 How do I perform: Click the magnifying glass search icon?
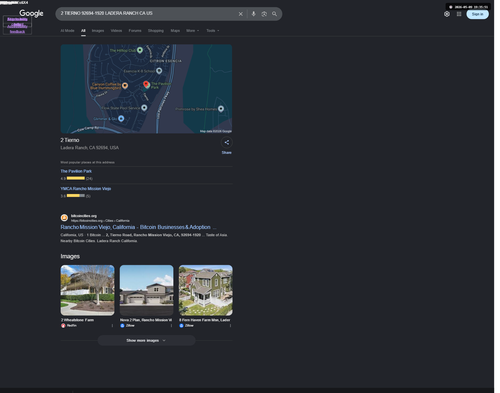[274, 14]
